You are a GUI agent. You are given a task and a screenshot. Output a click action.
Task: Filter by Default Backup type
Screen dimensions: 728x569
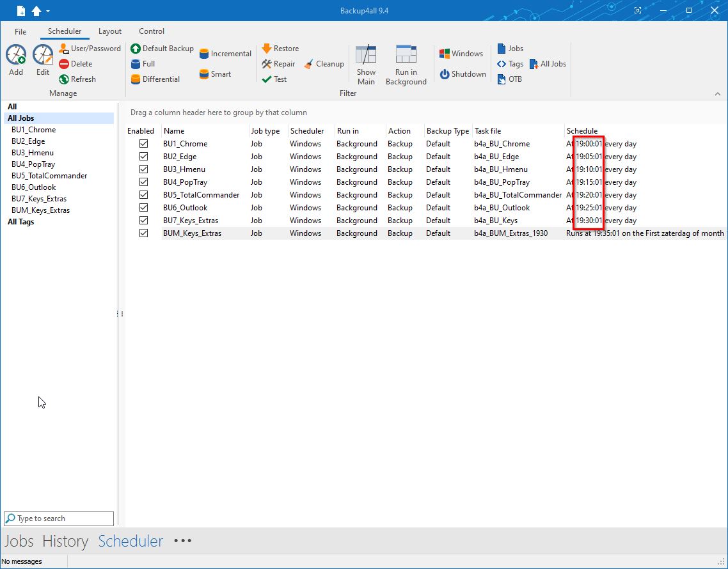click(162, 48)
